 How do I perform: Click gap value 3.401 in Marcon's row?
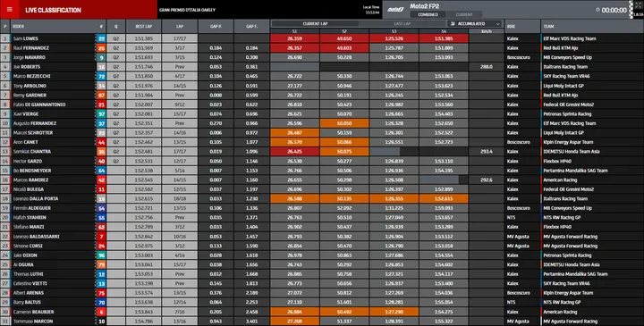click(251, 322)
